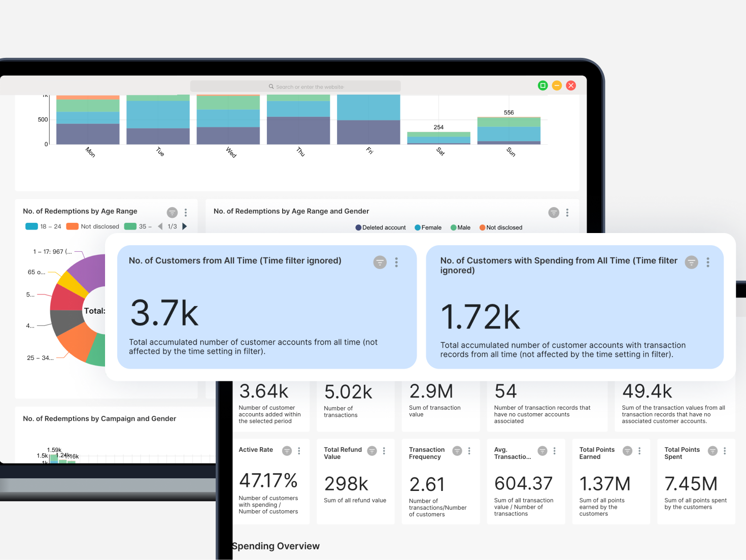746x560 pixels.
Task: Click the Active Rate filter icon
Action: point(287,451)
